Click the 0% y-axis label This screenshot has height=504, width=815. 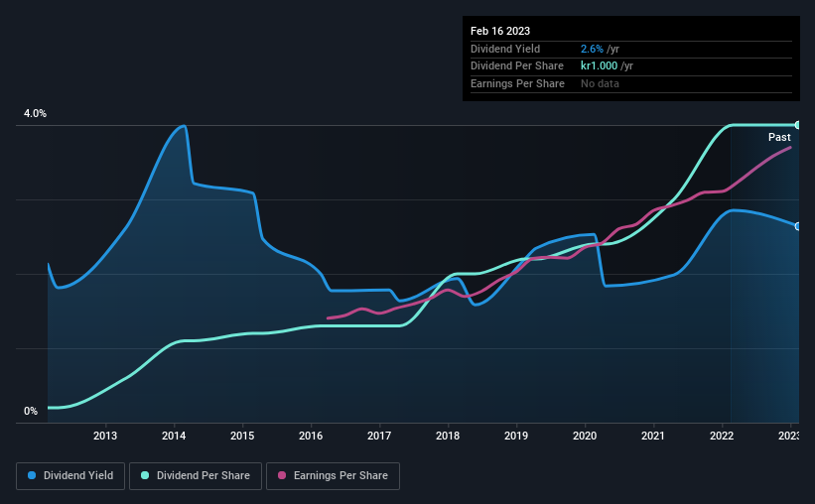click(x=31, y=411)
